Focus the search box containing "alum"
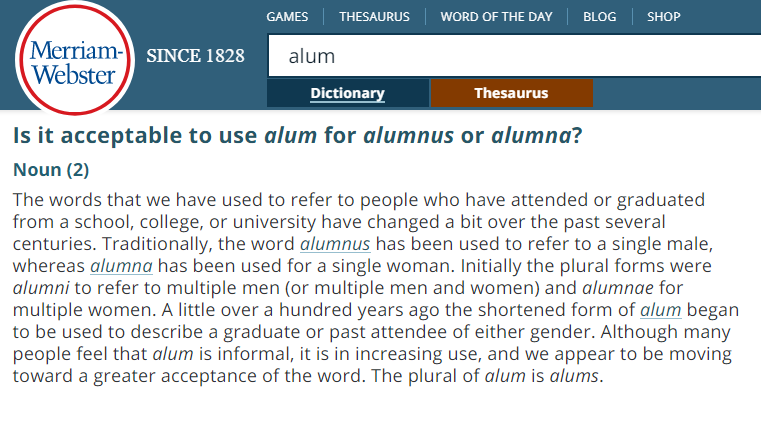Image resolution: width=761 pixels, height=440 pixels. coord(510,57)
